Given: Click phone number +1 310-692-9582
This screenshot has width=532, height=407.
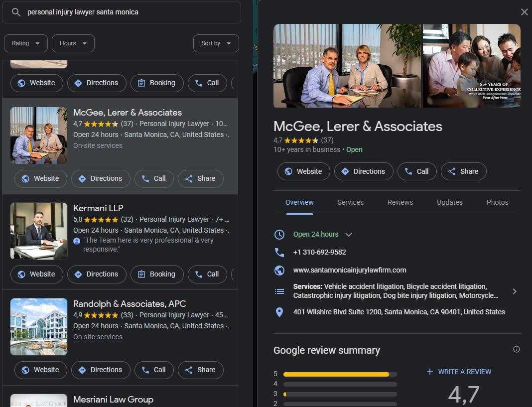Looking at the screenshot, I should [320, 253].
